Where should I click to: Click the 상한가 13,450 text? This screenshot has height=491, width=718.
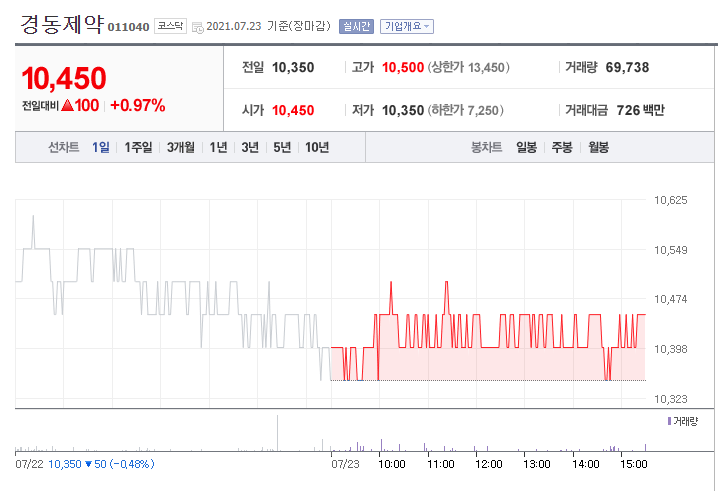click(468, 68)
